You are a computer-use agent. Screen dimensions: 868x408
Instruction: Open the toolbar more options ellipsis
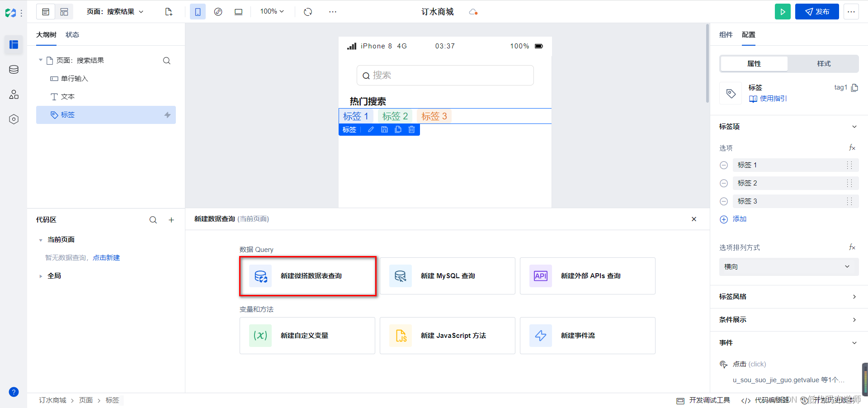(333, 12)
